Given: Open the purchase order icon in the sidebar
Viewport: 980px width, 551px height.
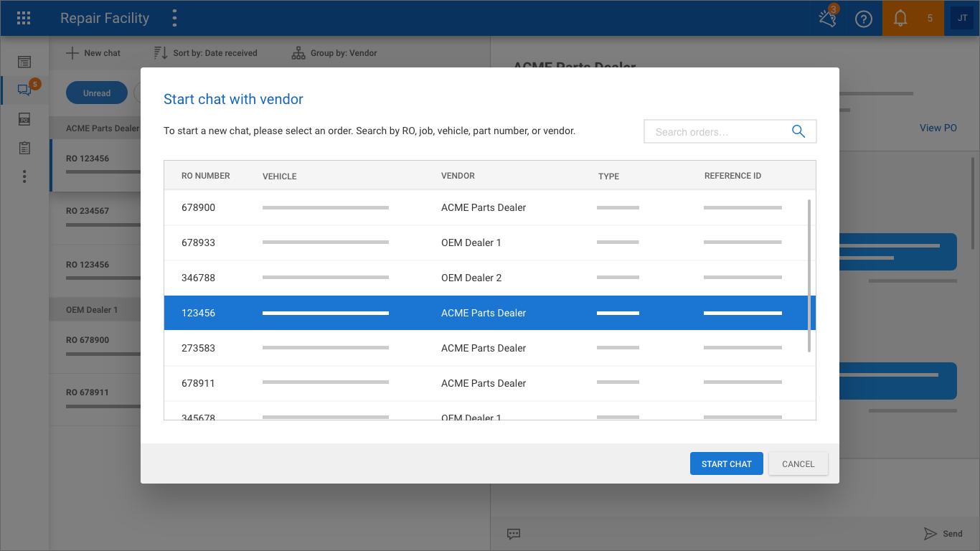Looking at the screenshot, I should [x=24, y=119].
